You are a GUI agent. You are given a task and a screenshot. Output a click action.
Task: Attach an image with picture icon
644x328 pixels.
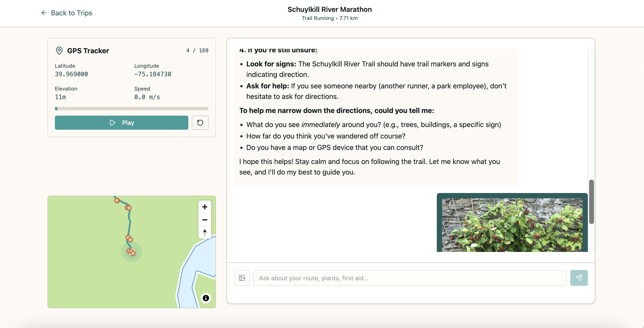(x=242, y=278)
